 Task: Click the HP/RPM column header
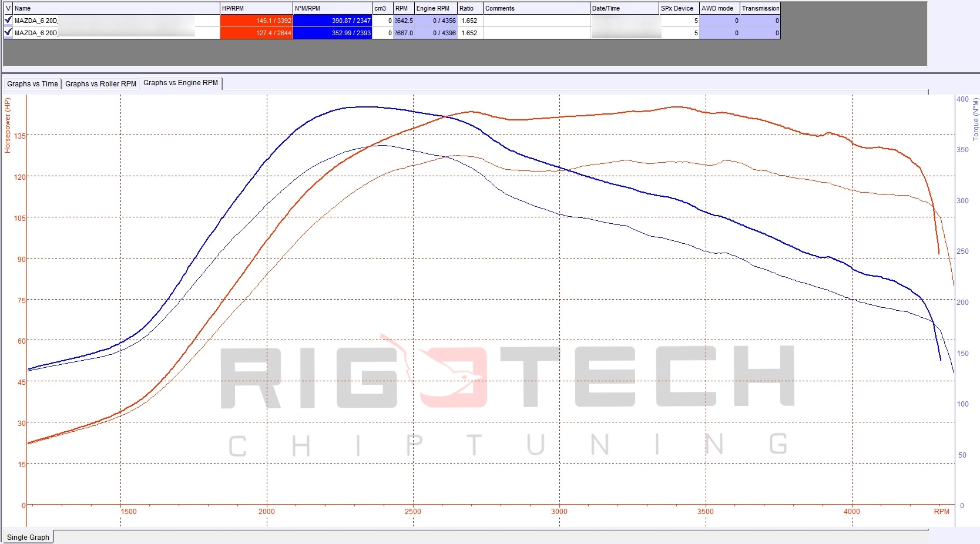(x=256, y=8)
